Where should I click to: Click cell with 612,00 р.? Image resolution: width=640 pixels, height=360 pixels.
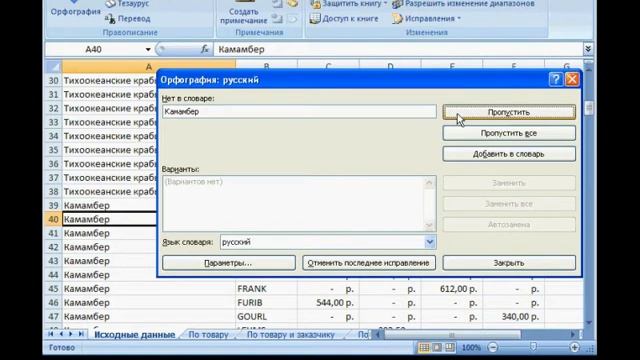(x=451, y=289)
